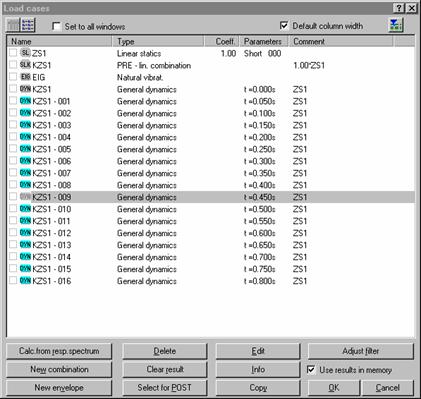
Task: Click DYN icon of KZS1 - 005
Action: pos(25,149)
